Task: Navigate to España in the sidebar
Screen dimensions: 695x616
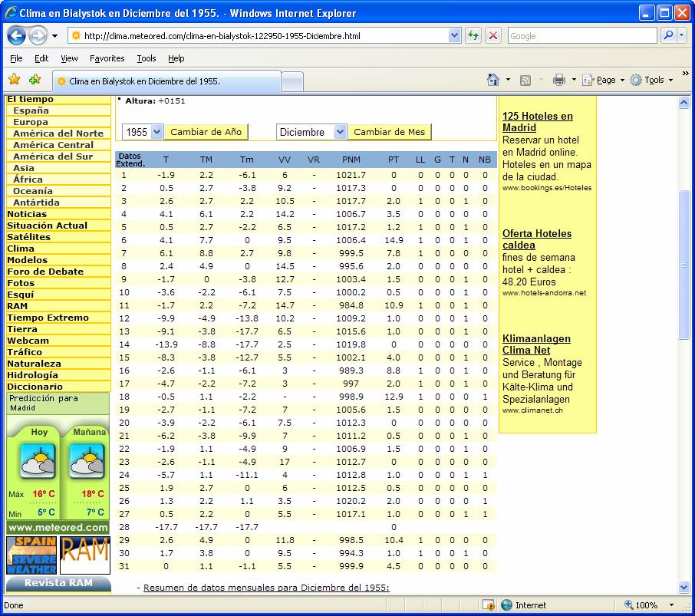Action: tap(31, 110)
